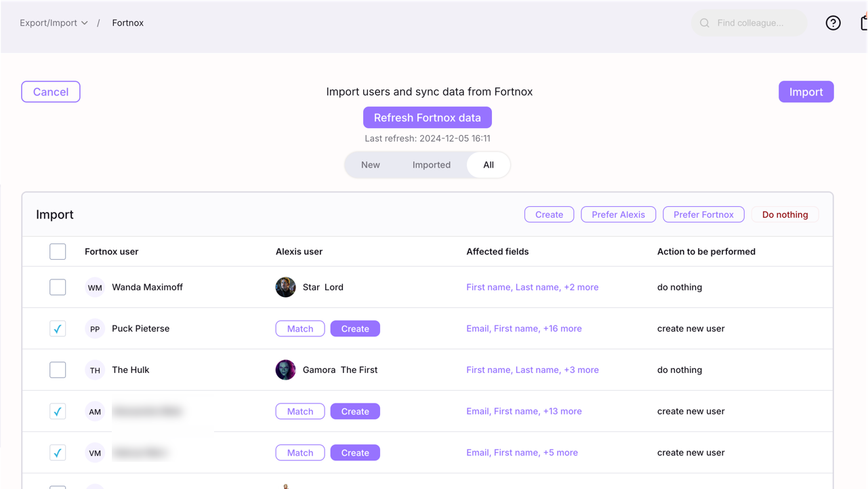Click the Fortnox user column header
The image size is (868, 489).
(x=112, y=252)
